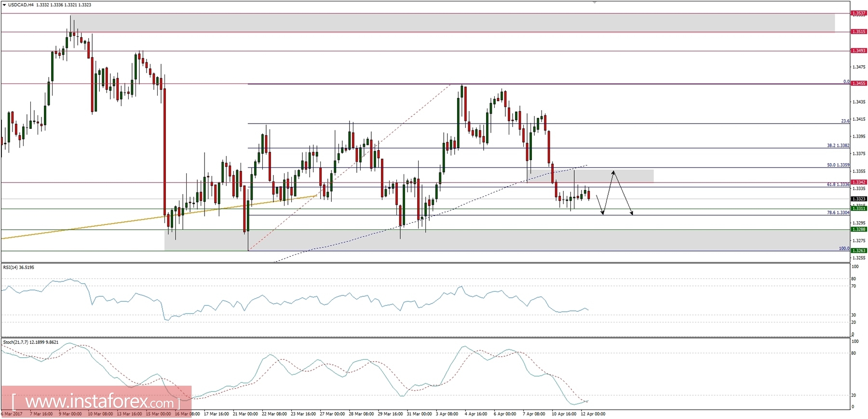Click the small triangle before USDCAD,H4 title
This screenshot has height=419, width=868.
coord(4,5)
